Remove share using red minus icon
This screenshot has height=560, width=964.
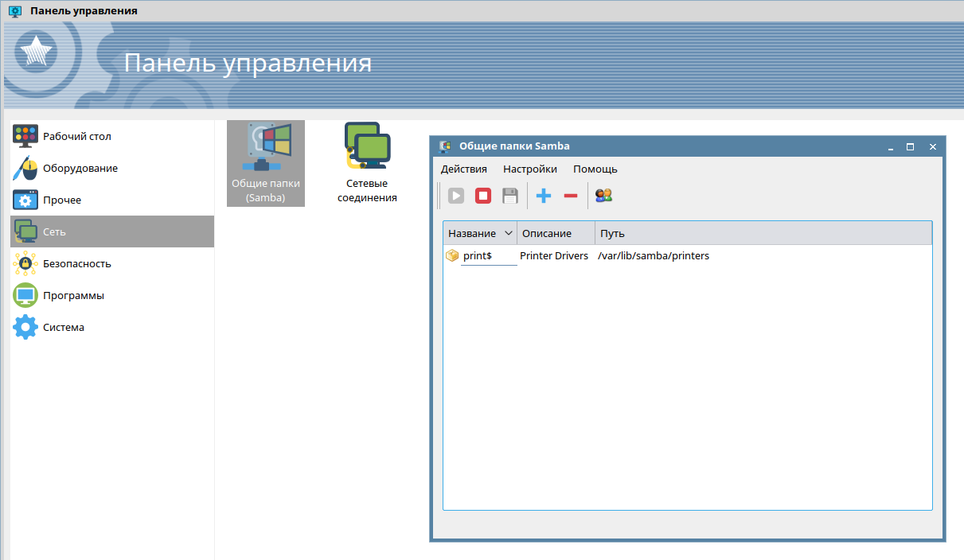click(x=571, y=196)
